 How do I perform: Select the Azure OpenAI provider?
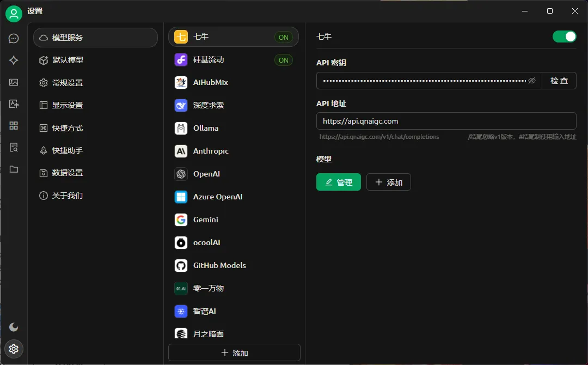[234, 197]
